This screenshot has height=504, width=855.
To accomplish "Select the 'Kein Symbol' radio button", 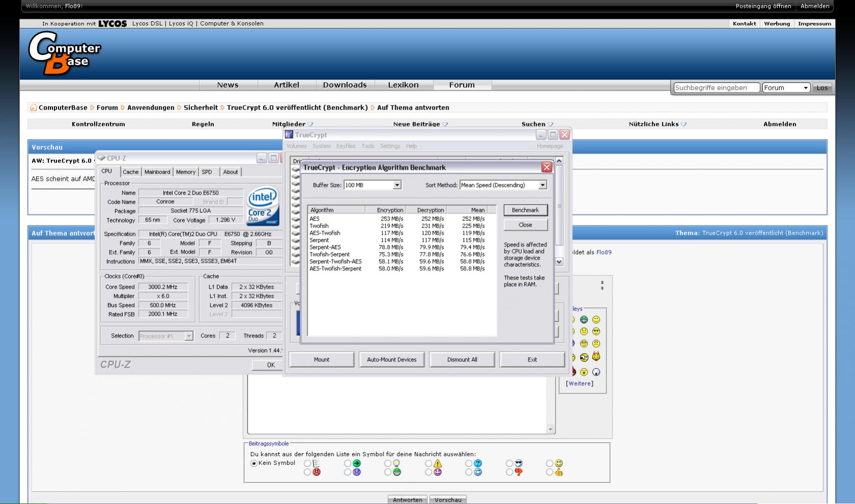I will pos(254,463).
